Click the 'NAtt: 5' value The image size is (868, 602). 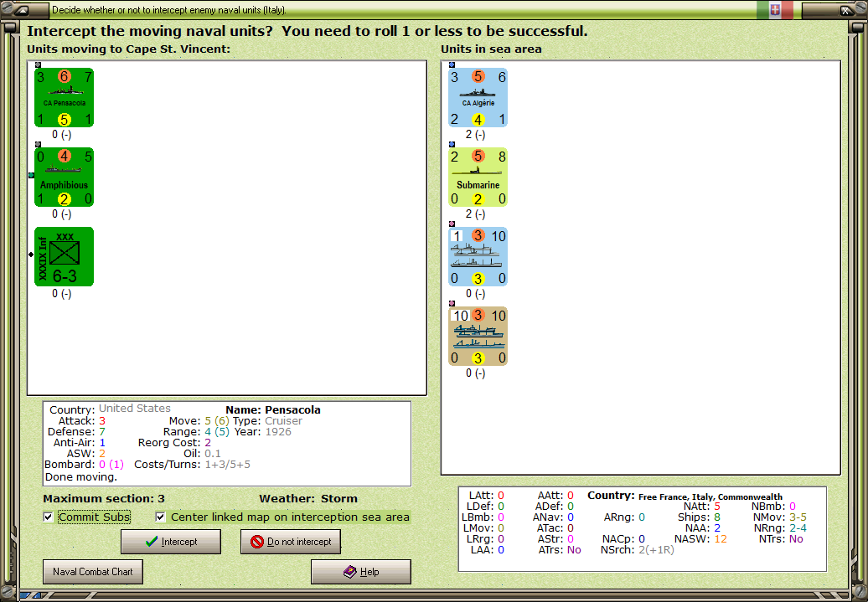pyautogui.click(x=701, y=507)
